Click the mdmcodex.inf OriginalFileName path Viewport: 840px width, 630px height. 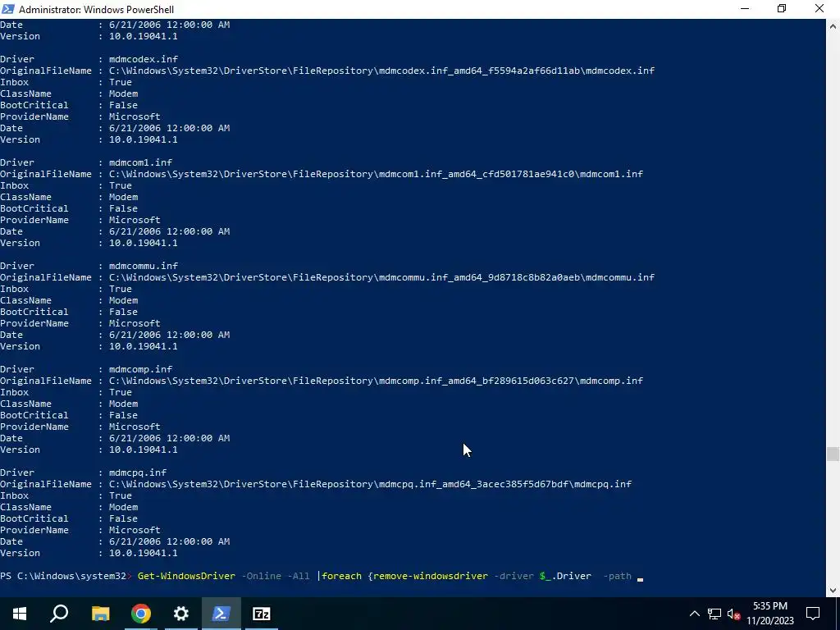tap(381, 71)
